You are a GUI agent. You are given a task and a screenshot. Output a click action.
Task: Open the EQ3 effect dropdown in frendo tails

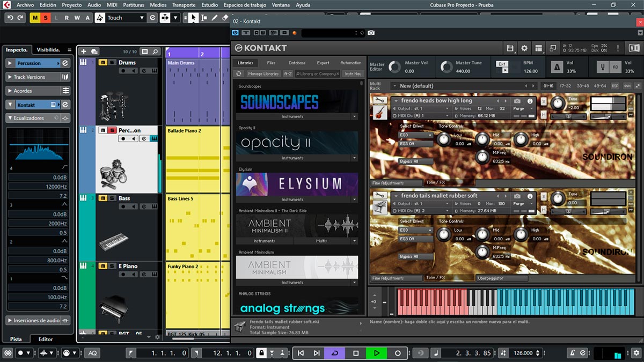416,230
